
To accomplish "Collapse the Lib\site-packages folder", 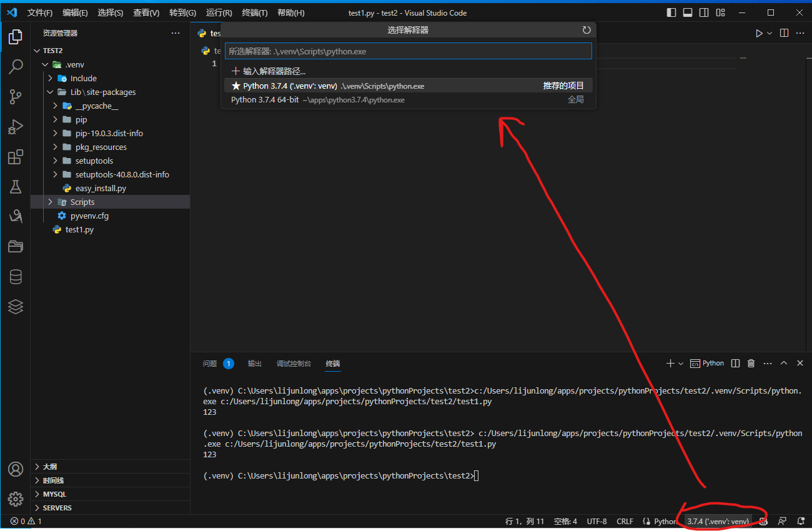I will coord(110,92).
